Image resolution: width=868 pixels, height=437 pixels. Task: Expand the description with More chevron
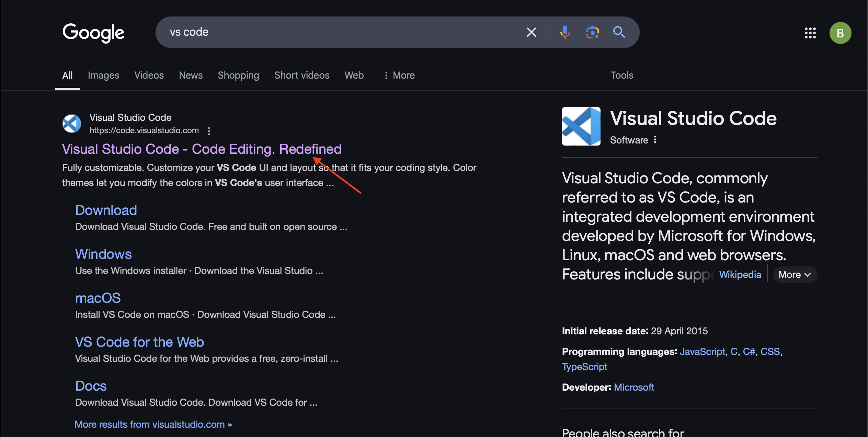[x=795, y=275]
